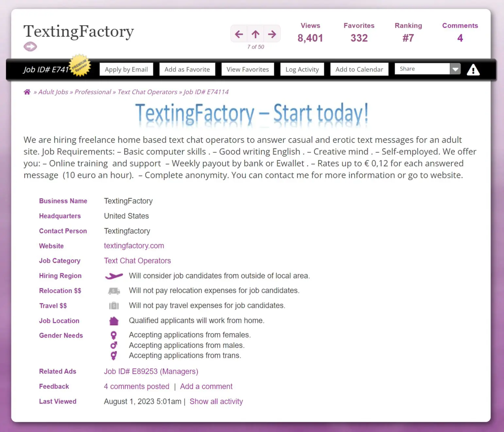Viewport: 504px width, 432px height.
Task: Open the Share dropdown arrow
Action: click(x=455, y=69)
